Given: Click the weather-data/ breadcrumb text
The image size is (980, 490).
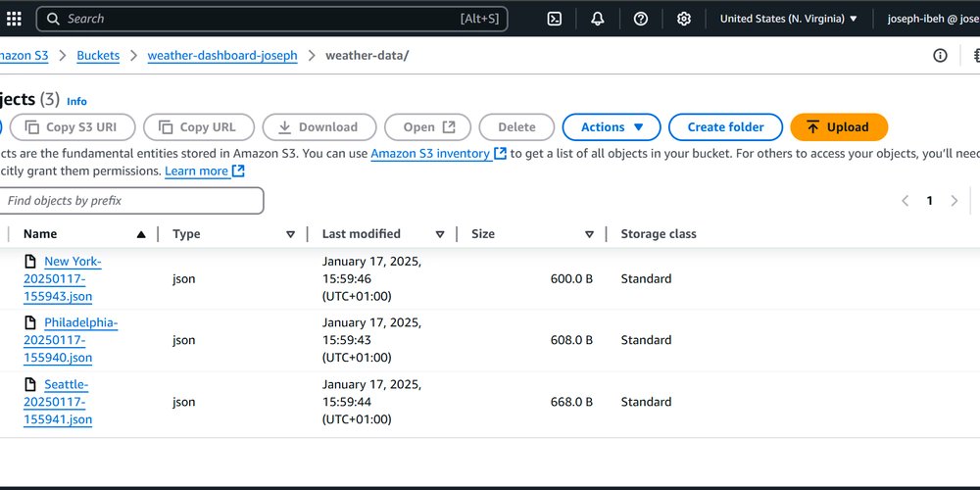Looking at the screenshot, I should [367, 56].
